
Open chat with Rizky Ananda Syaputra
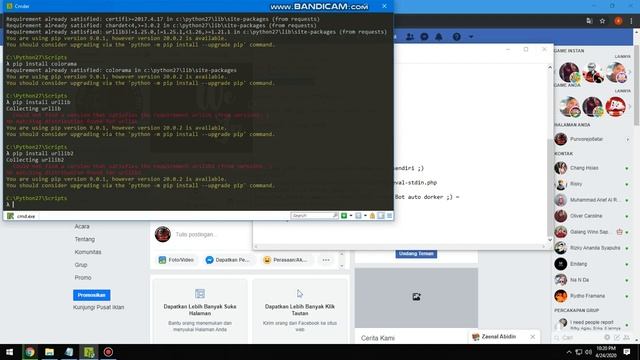[592, 248]
